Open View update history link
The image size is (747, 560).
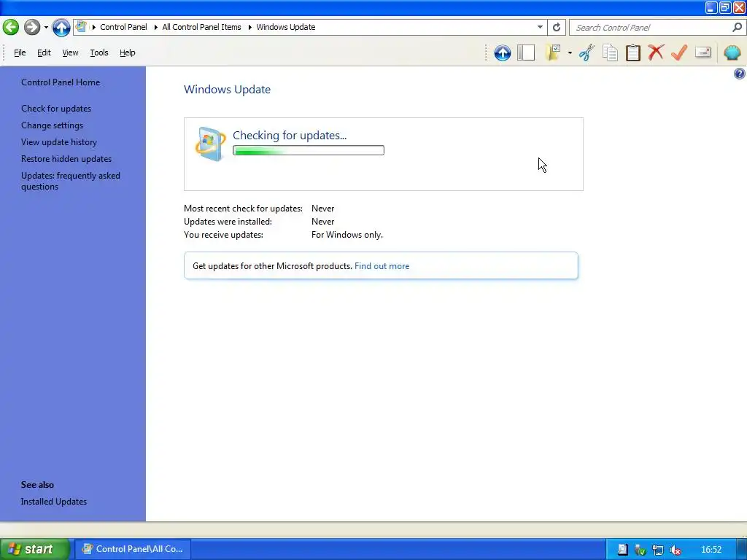[x=59, y=142]
